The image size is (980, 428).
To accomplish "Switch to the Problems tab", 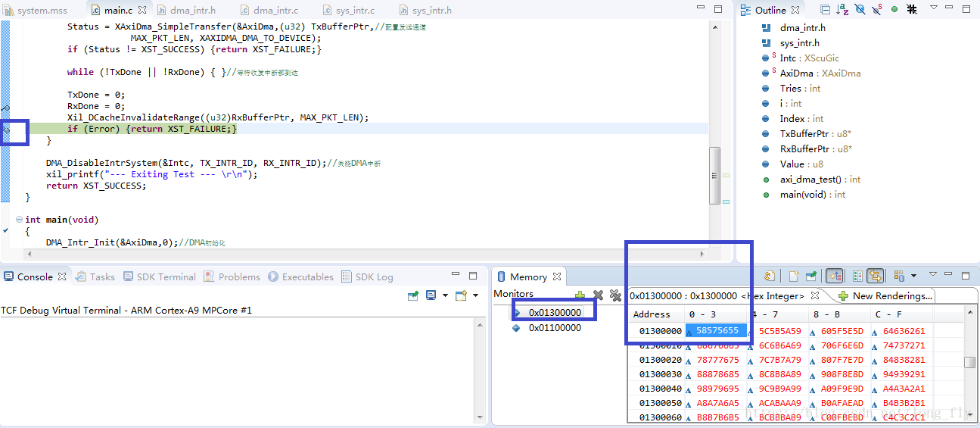I will pyautogui.click(x=232, y=276).
